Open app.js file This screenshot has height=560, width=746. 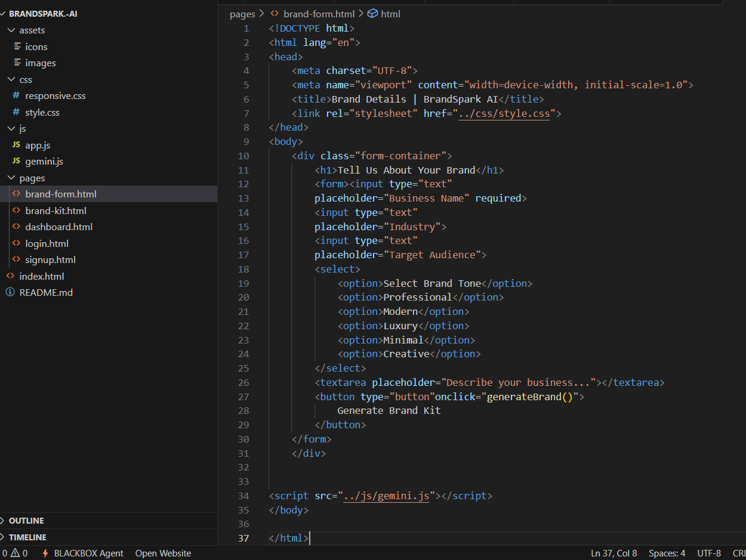(x=38, y=145)
